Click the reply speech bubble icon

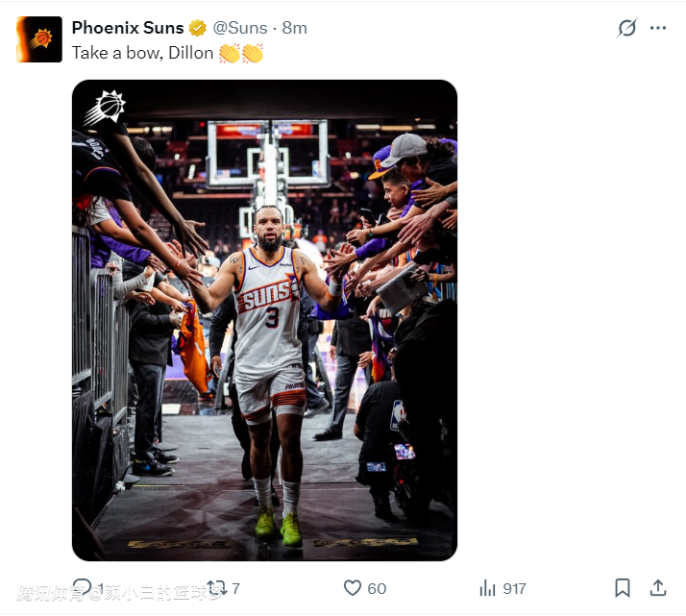pyautogui.click(x=83, y=588)
